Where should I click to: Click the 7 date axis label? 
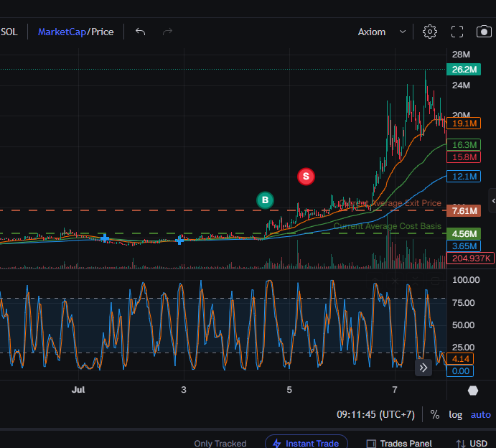(x=395, y=389)
